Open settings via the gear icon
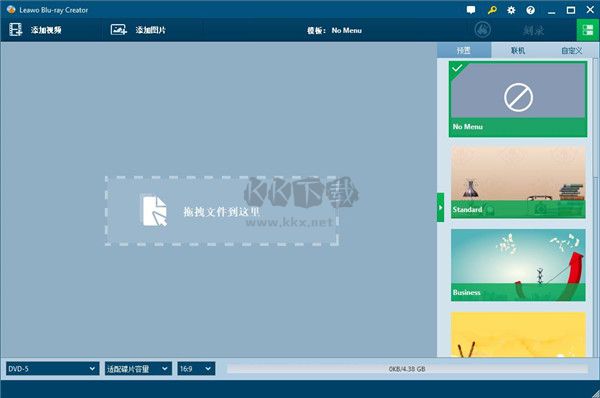The width and height of the screenshot is (600, 398). click(511, 10)
